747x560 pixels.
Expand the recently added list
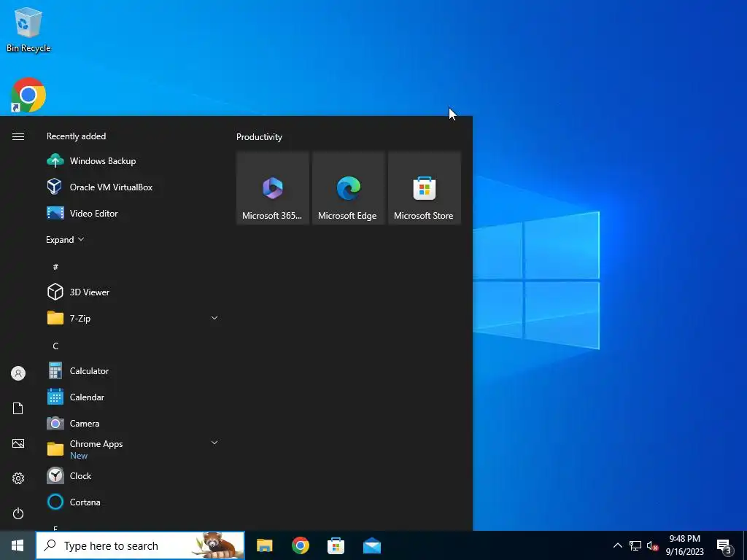[65, 239]
